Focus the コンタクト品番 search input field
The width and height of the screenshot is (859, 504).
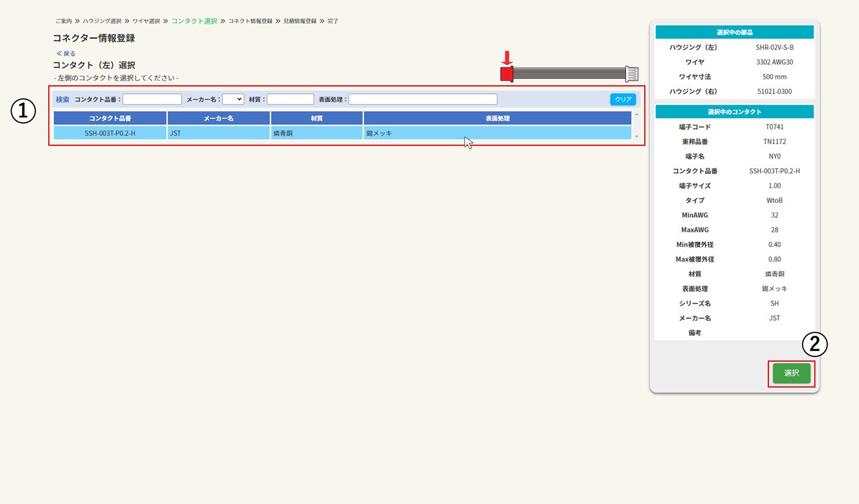tap(152, 99)
